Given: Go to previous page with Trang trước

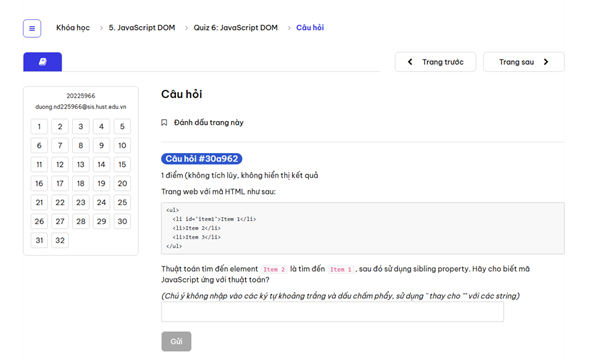Looking at the screenshot, I should click(435, 62).
